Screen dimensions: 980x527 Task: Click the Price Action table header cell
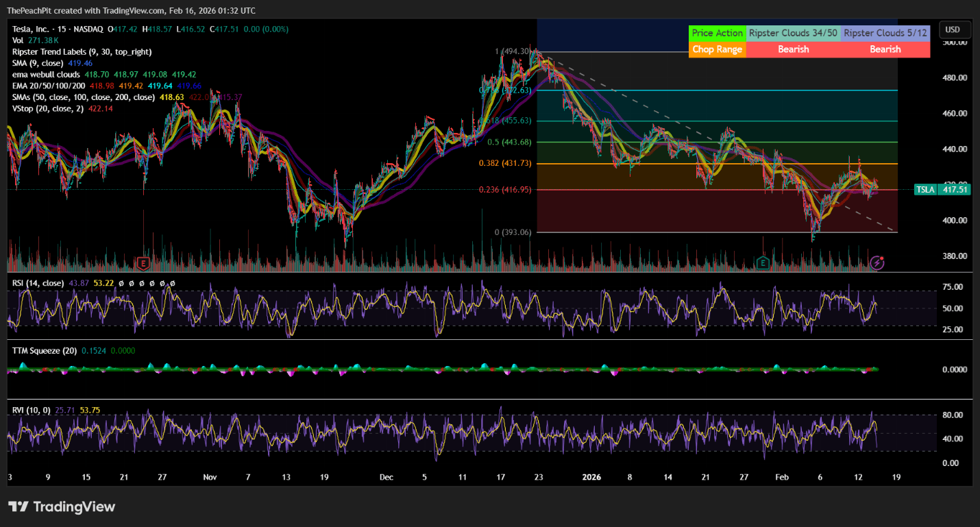718,33
